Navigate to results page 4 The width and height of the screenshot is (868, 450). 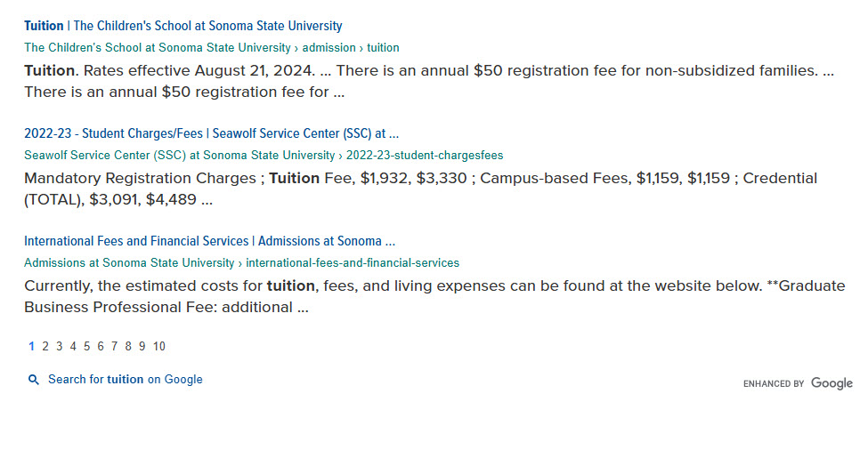click(x=73, y=346)
